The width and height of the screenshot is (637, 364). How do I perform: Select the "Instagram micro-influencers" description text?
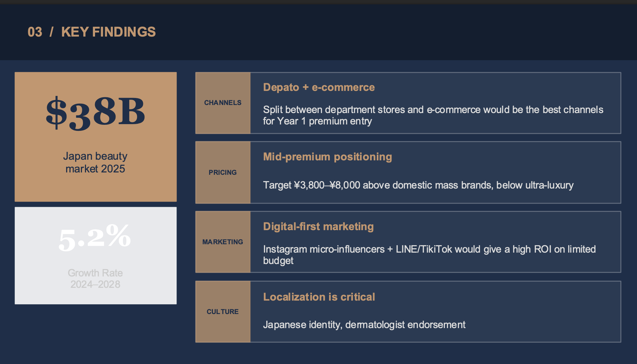click(x=429, y=255)
